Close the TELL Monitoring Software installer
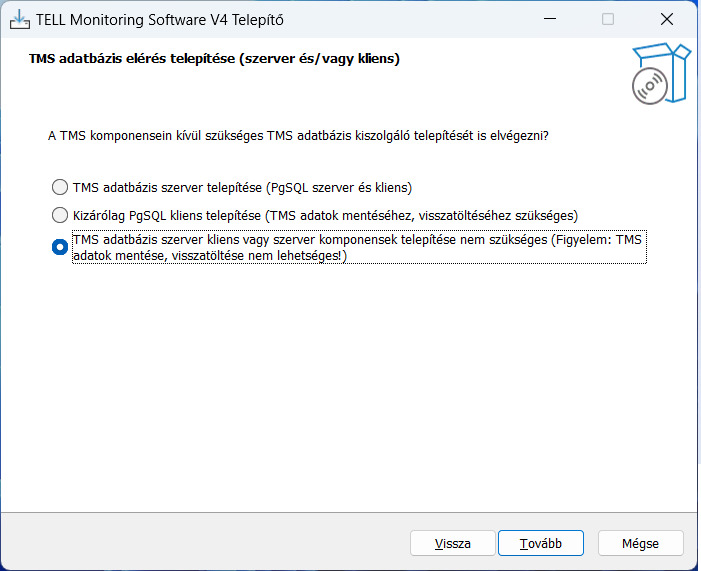This screenshot has width=701, height=571. [667, 19]
